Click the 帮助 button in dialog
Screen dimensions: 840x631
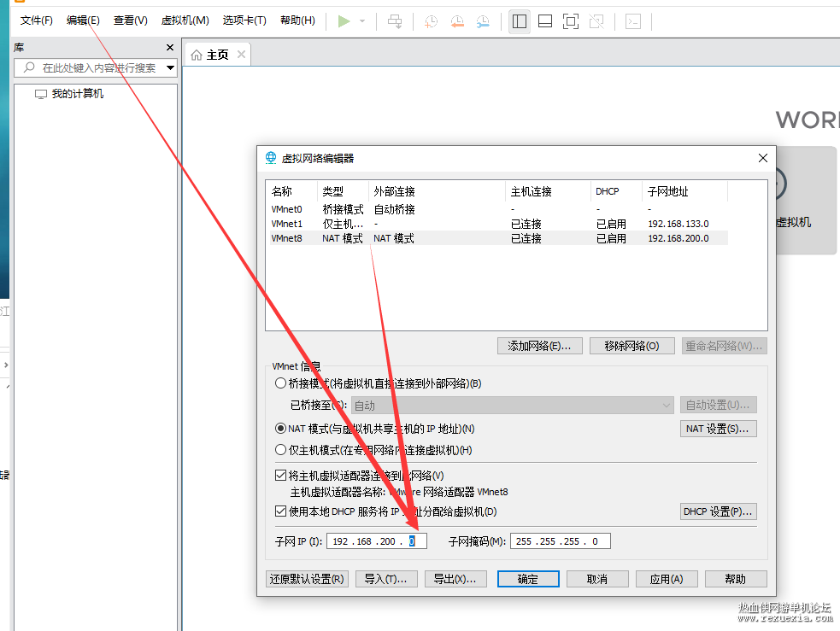tap(736, 579)
